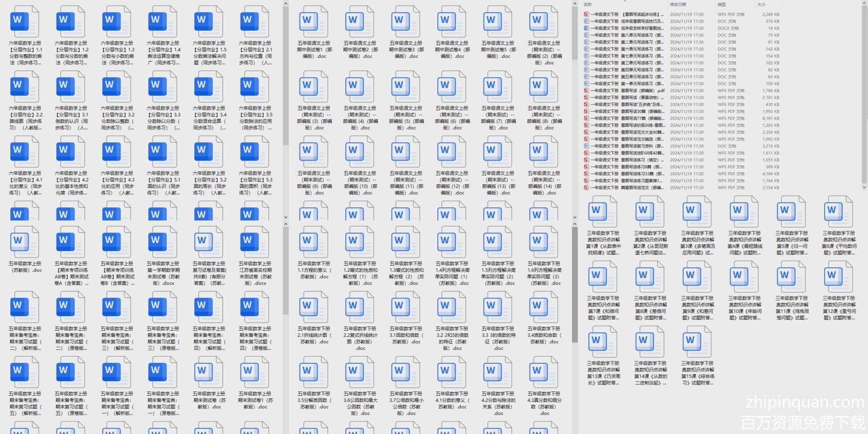Select the 分层作业 3.1 倒数的认识 file icon

71,86
